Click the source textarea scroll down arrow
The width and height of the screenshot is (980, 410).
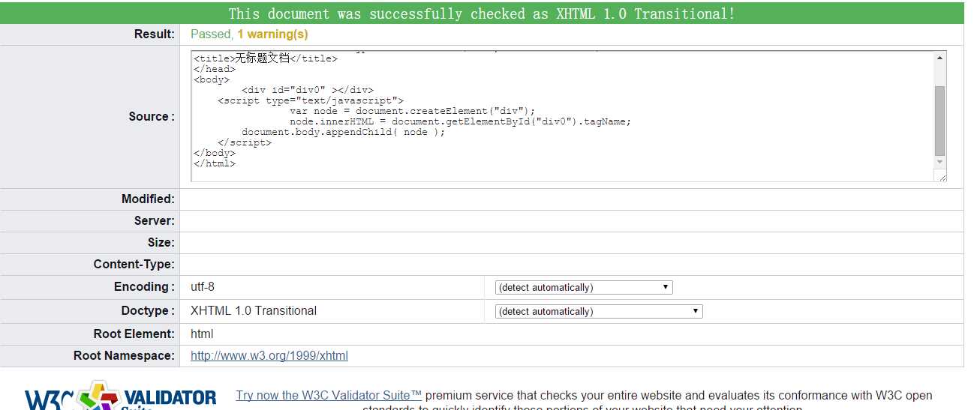(x=940, y=162)
